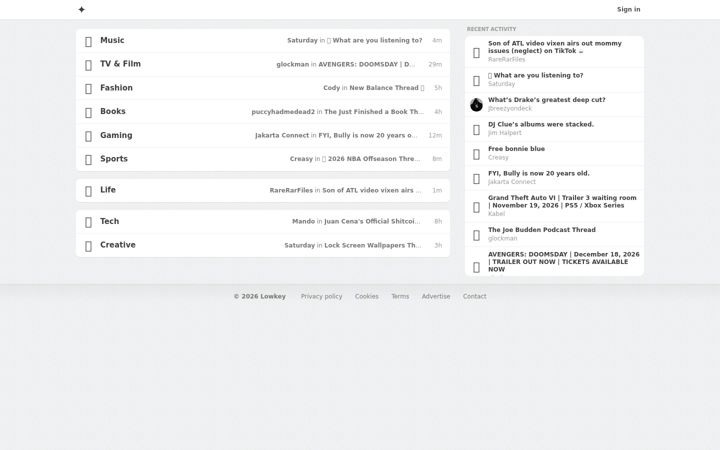
Task: Open 'What's Drake's greatest deep cut?'
Action: pos(546,100)
